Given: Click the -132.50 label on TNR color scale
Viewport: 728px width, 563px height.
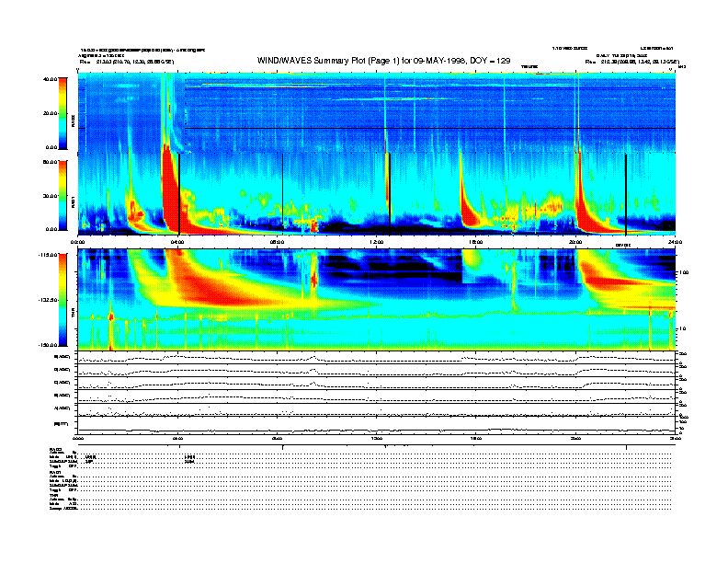Looking at the screenshot, I should coord(49,300).
